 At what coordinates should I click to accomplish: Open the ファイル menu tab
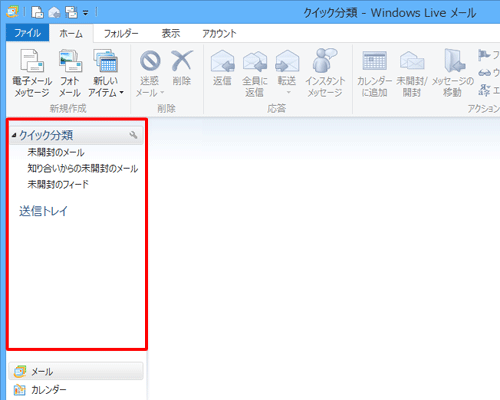click(28, 33)
